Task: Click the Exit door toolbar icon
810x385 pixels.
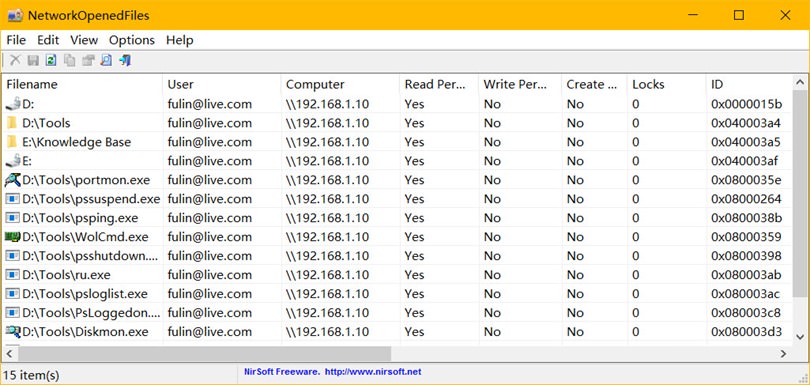Action: (x=124, y=60)
